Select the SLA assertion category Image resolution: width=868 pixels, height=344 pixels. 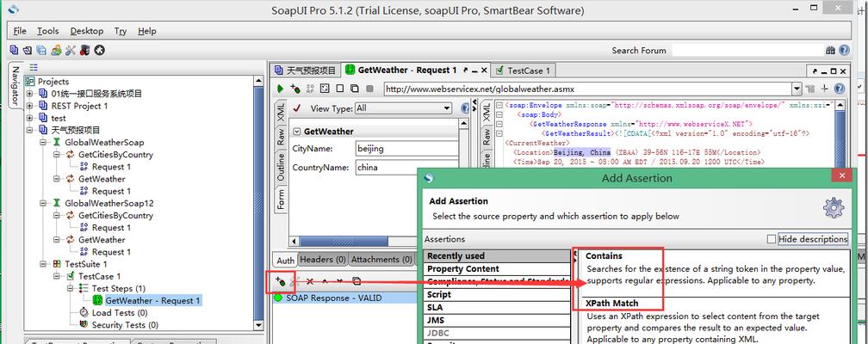(497, 307)
